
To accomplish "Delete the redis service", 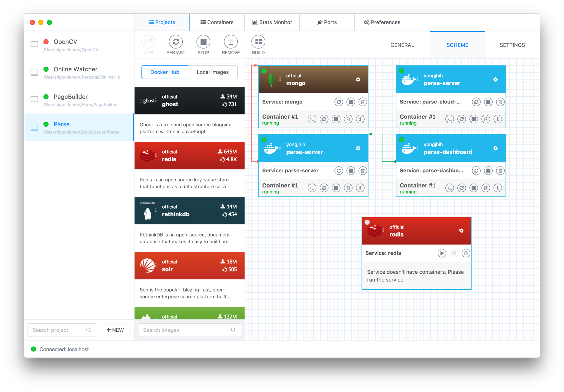I will click(466, 253).
